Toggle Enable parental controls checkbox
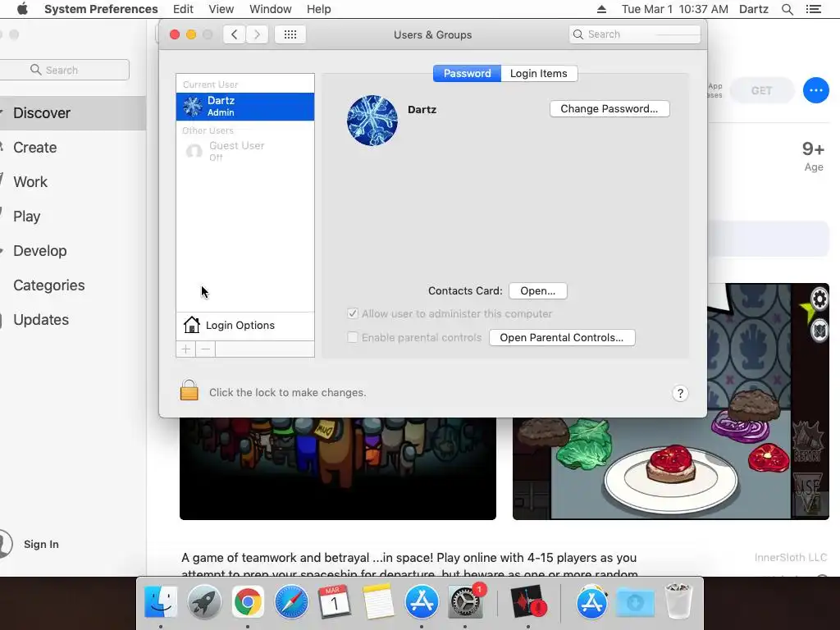 (x=353, y=337)
